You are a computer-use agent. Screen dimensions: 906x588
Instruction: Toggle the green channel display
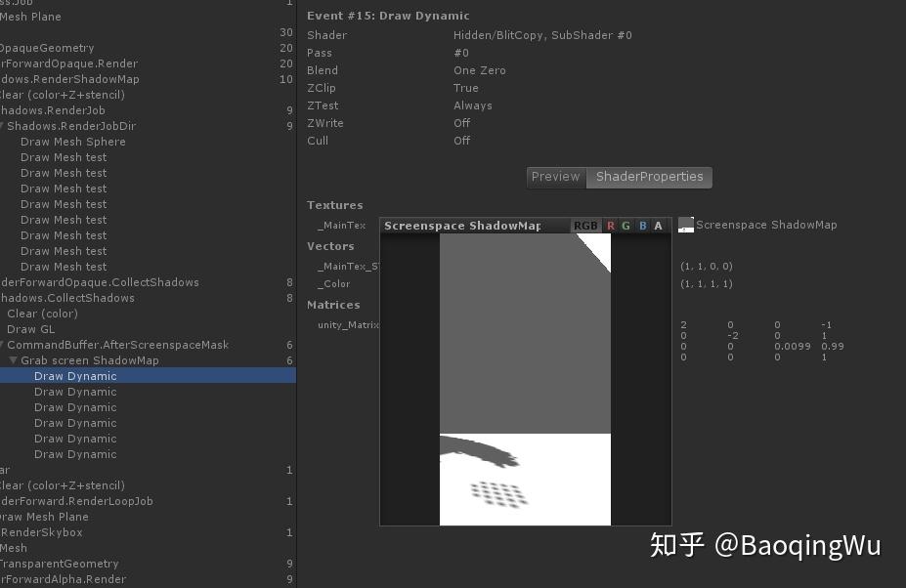tap(626, 225)
